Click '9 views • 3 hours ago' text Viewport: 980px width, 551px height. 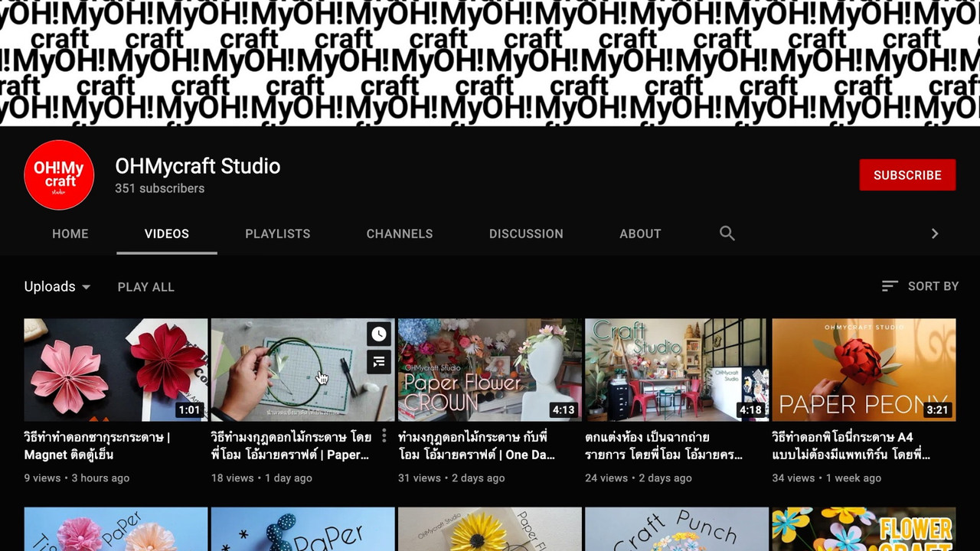point(77,478)
